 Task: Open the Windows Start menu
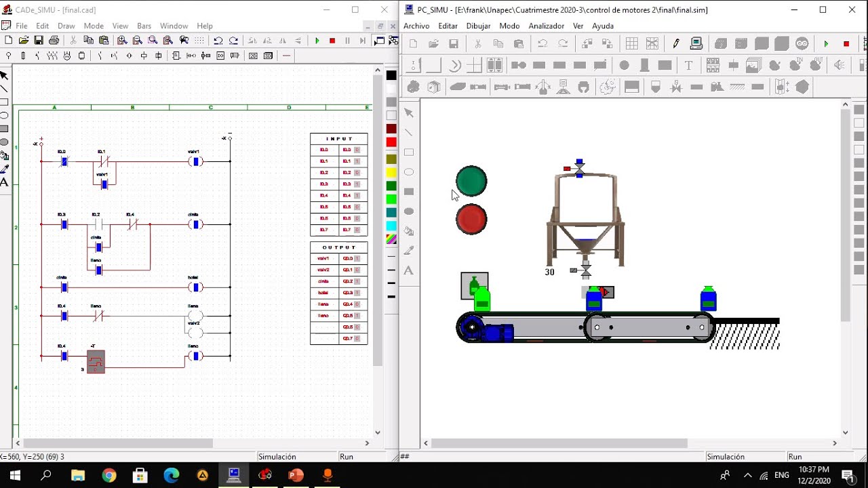(x=15, y=476)
